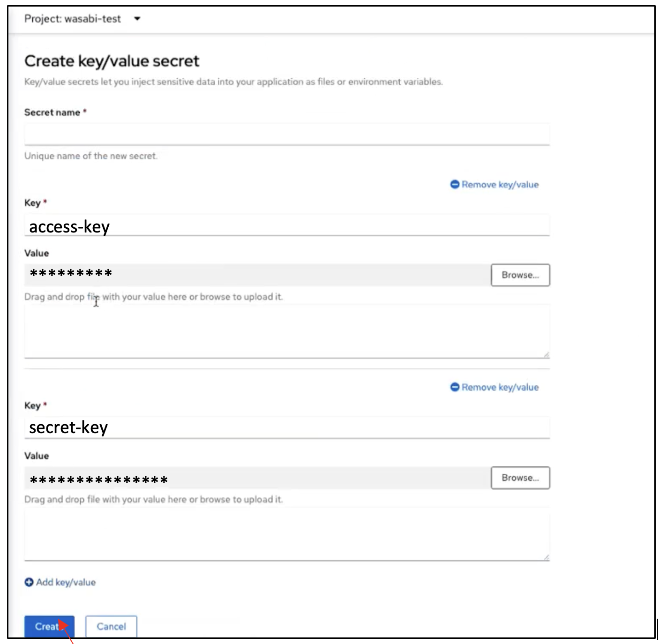
Task: Click the text area under access-key value
Action: (x=287, y=332)
